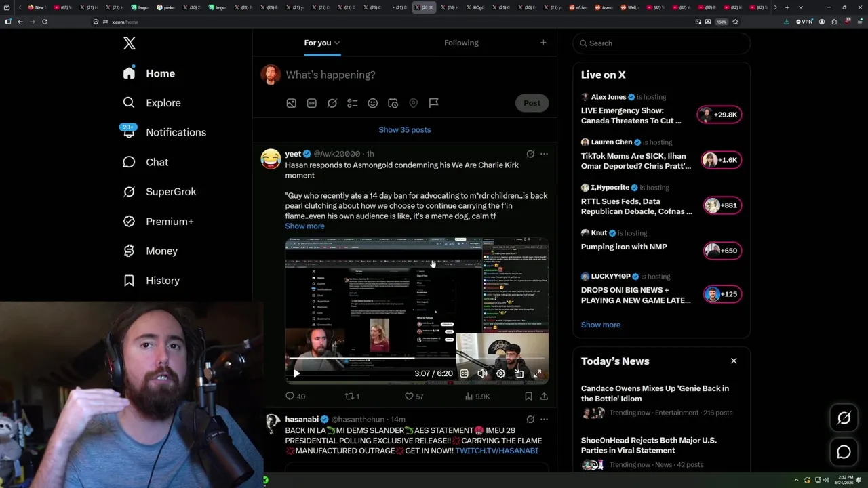Use Grok in the compose toolbar

(332, 103)
